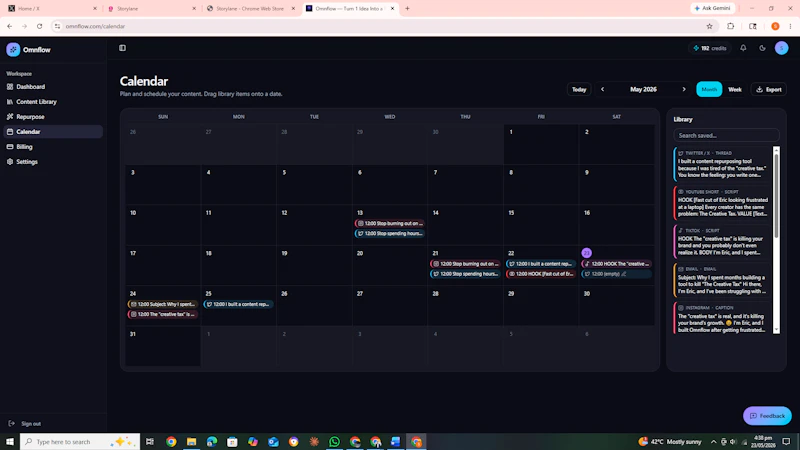Switch to the Storylane tab
The width and height of the screenshot is (800, 450).
tap(152, 8)
